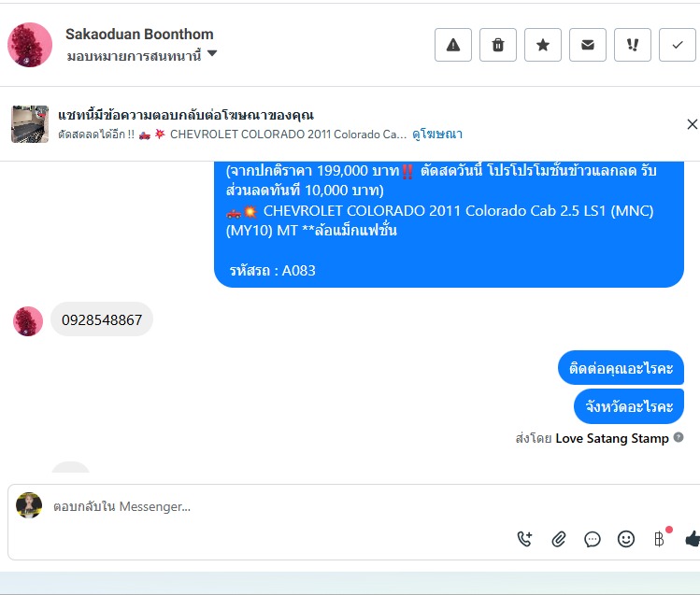Open help icon next to Love Satang Stamp
The image size is (700, 595).
(679, 437)
